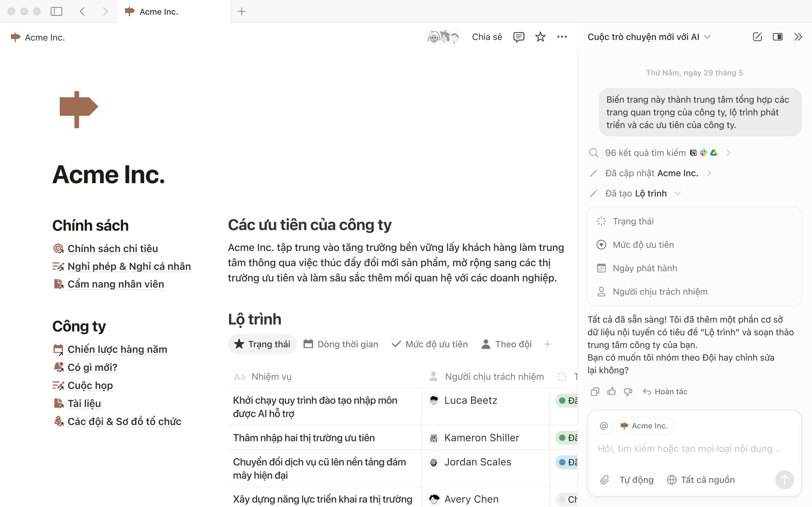The image size is (812, 507).
Task: Open the Cuộc trò chuyện mới với AI dropdown
Action: click(x=649, y=37)
